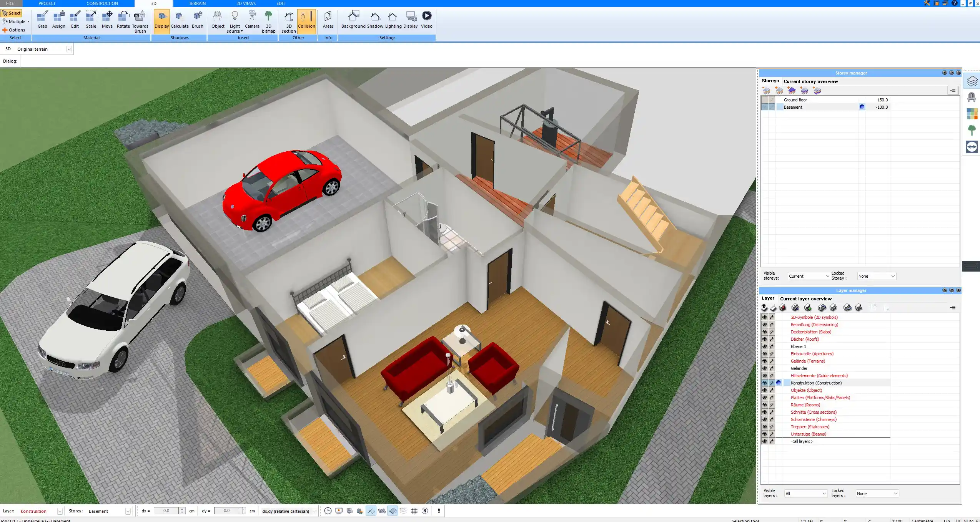
Task: Hide the Dächer (Roofs) layer
Action: [764, 339]
